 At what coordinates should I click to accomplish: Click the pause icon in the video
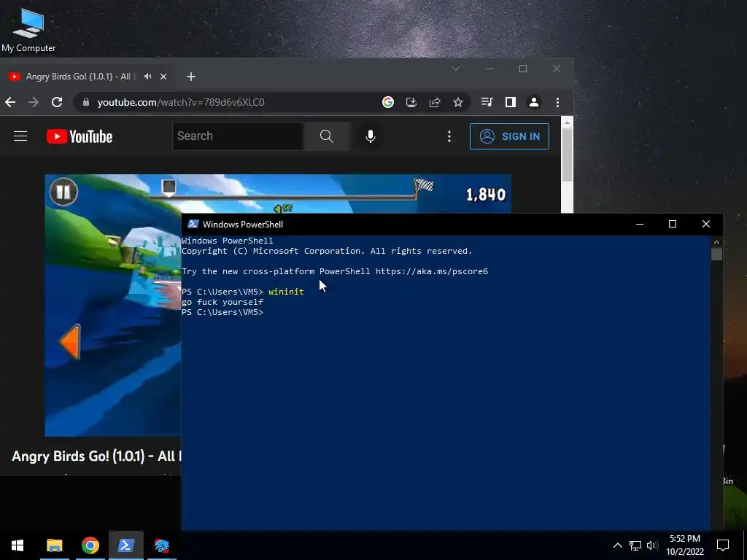(x=63, y=192)
